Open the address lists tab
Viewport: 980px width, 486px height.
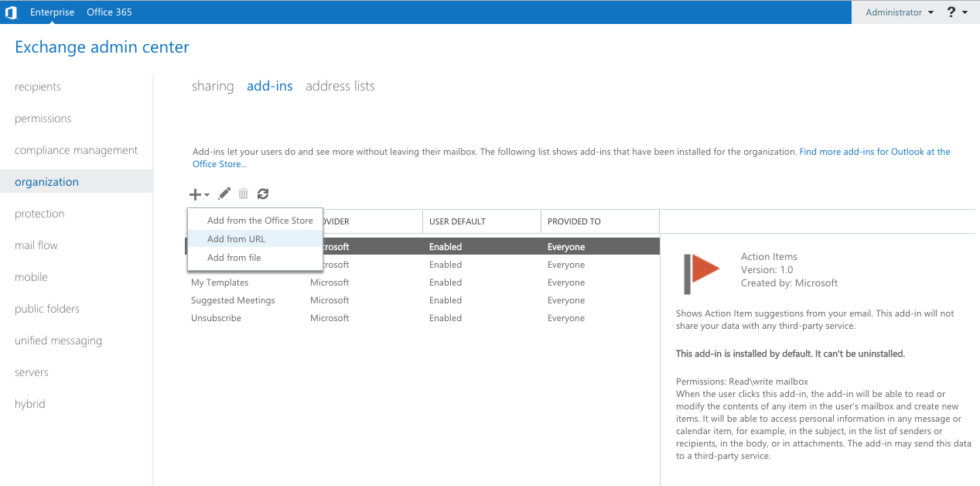pos(340,86)
